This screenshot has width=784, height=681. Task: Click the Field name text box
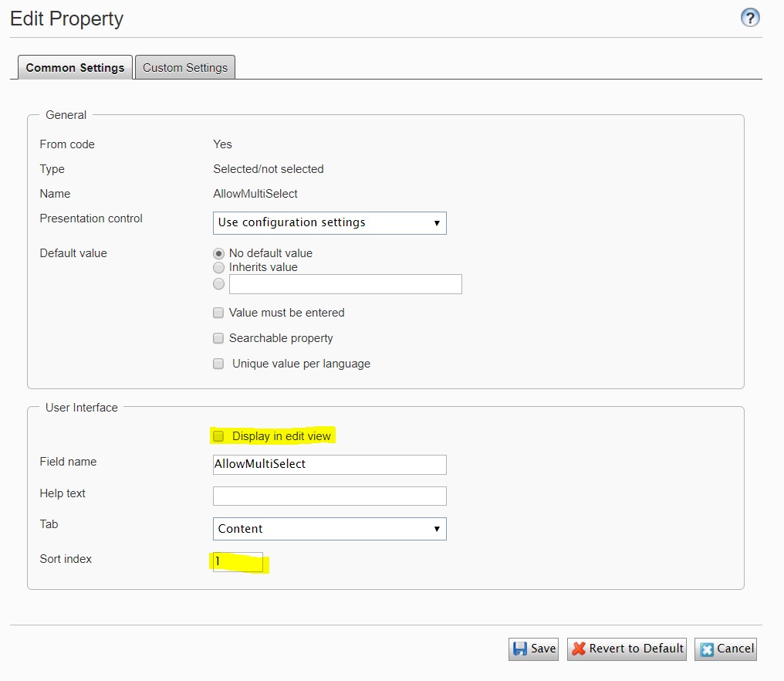pos(329,465)
